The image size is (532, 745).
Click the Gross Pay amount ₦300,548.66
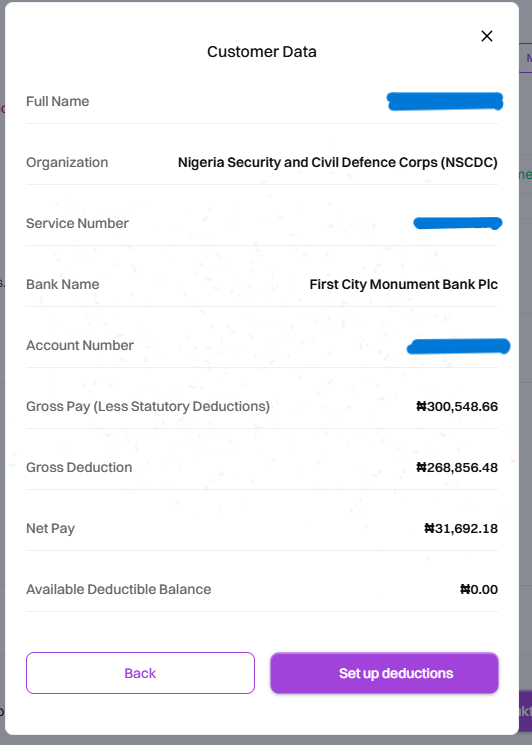click(x=457, y=407)
